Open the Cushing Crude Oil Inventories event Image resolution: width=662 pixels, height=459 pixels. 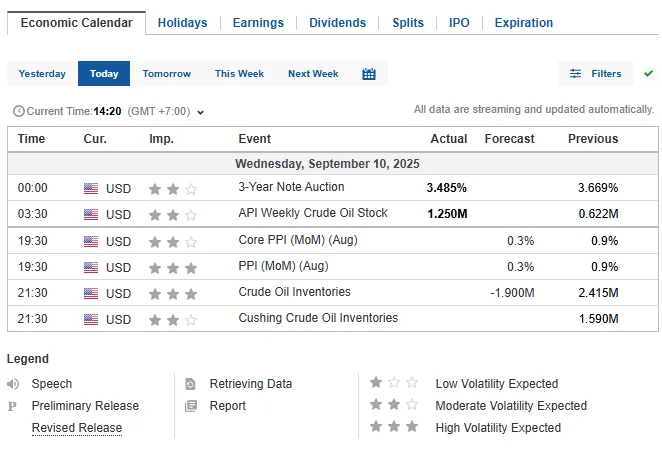318,318
